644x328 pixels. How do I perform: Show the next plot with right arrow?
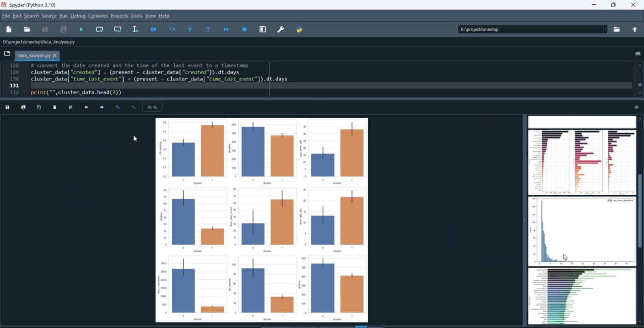(102, 107)
